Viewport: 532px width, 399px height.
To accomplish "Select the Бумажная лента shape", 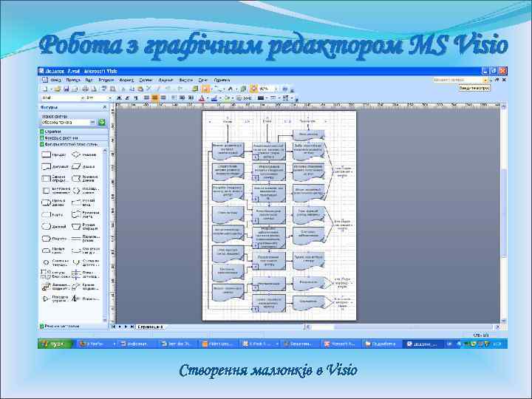I will 86,214.
